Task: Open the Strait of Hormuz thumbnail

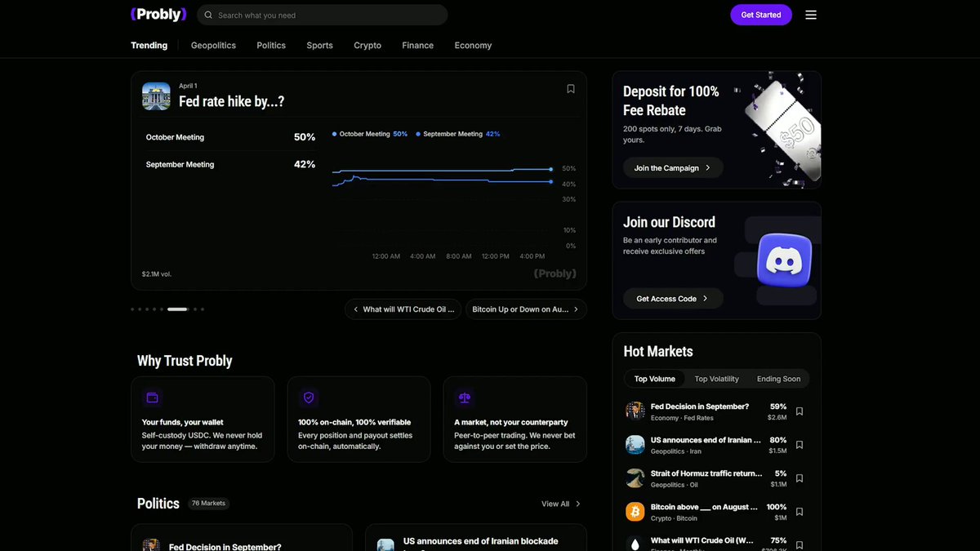Action: [635, 478]
